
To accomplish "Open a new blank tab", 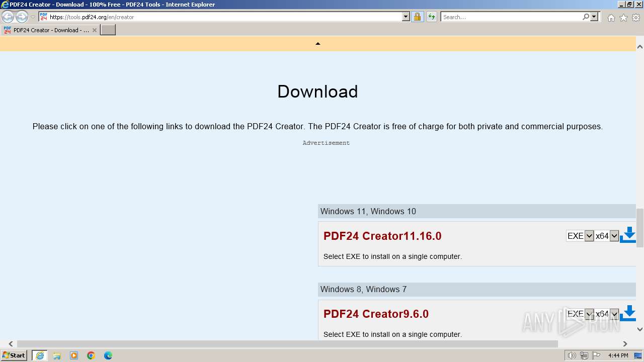I will coord(108,30).
